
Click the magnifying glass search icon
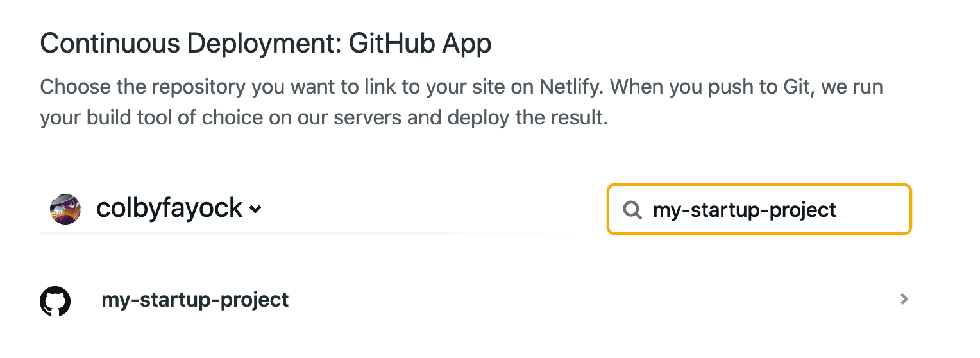pos(632,210)
